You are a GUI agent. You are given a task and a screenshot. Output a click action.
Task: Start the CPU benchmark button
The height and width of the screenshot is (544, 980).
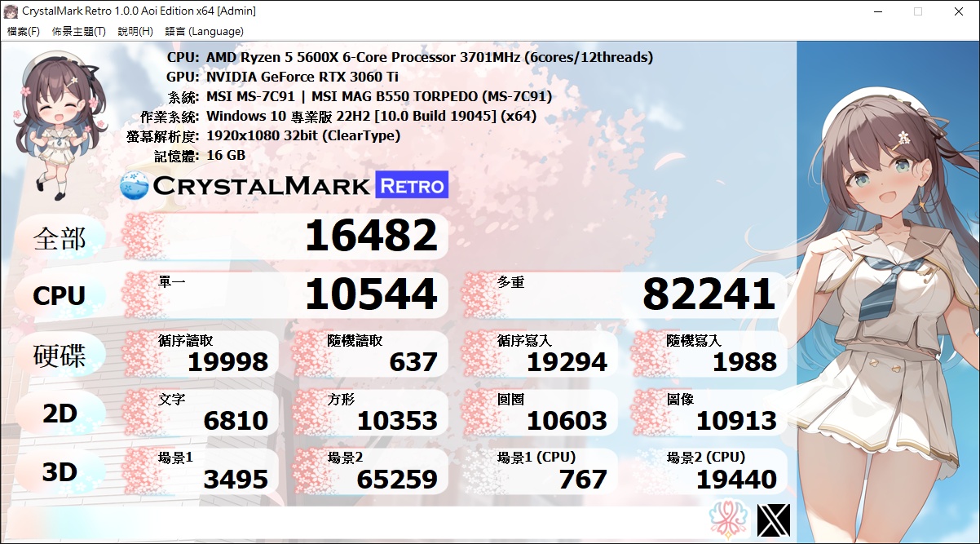coord(60,296)
